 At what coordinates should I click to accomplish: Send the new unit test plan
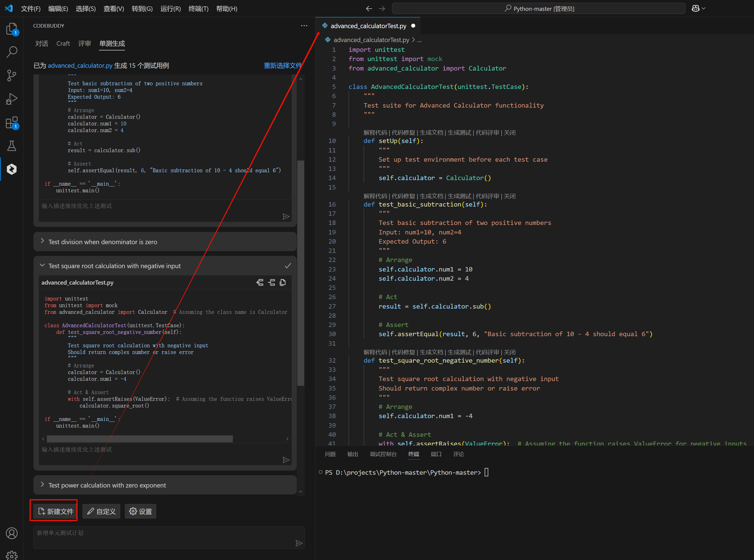[x=299, y=543]
